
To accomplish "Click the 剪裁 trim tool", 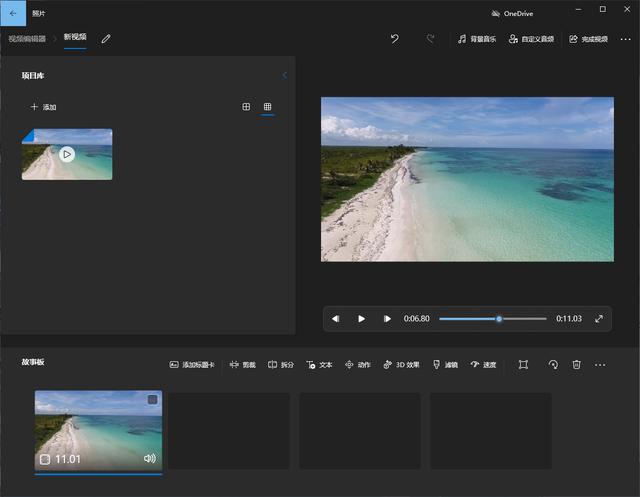I will coord(243,365).
